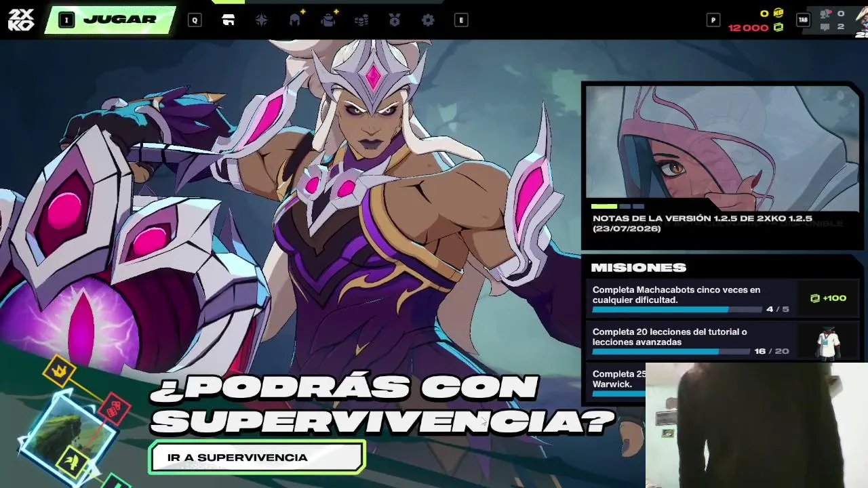The image size is (868, 488).
Task: Click the IR A SUPERVIVENCIA button
Action: [258, 457]
